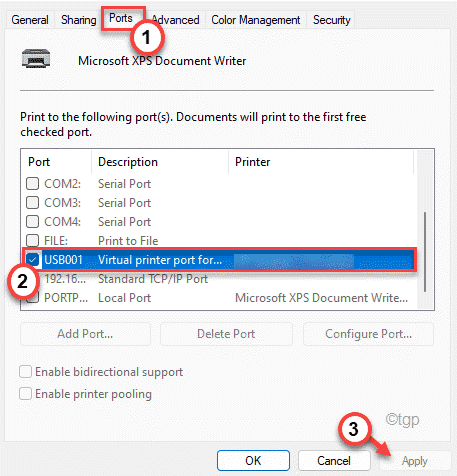
Task: Click the Add Port button
Action: (x=85, y=334)
